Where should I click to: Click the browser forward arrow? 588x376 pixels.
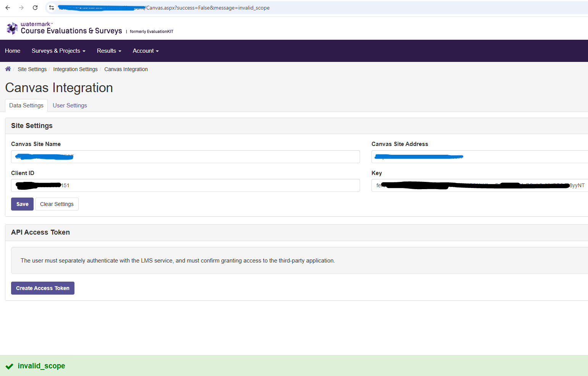(21, 8)
